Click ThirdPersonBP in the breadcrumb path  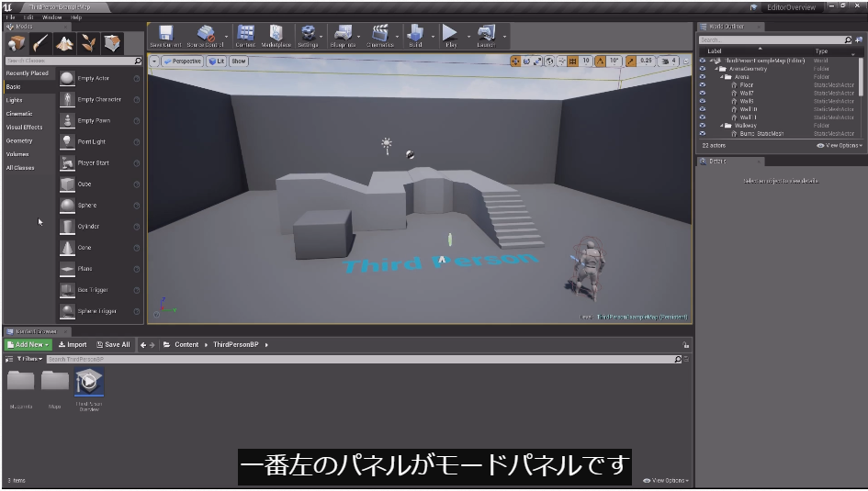pyautogui.click(x=236, y=344)
